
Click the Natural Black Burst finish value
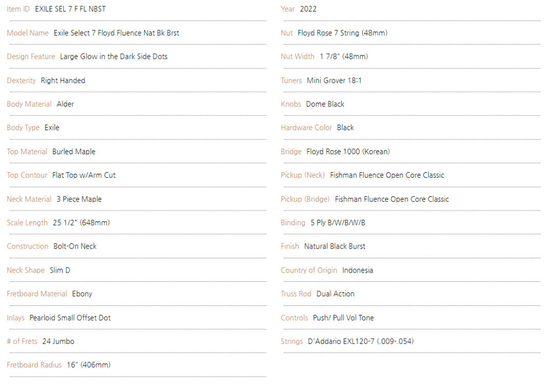[x=335, y=246]
